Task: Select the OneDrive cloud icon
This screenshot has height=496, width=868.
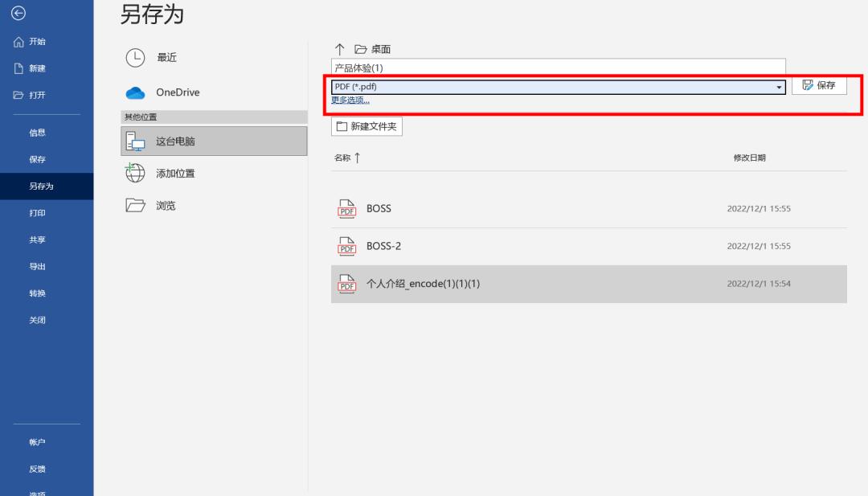Action: tap(135, 93)
